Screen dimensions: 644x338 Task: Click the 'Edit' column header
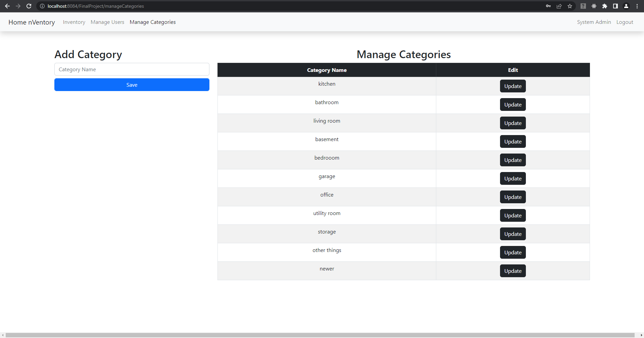[513, 70]
